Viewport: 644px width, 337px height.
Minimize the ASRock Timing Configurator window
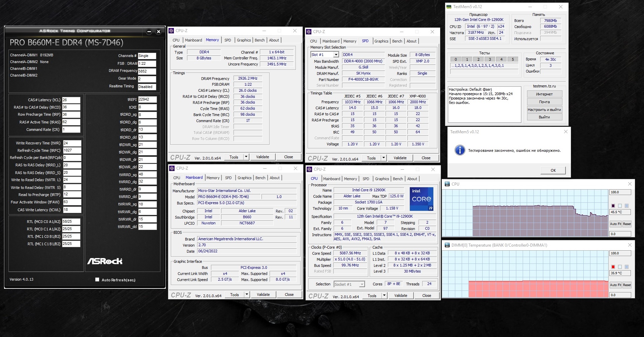pyautogui.click(x=149, y=32)
